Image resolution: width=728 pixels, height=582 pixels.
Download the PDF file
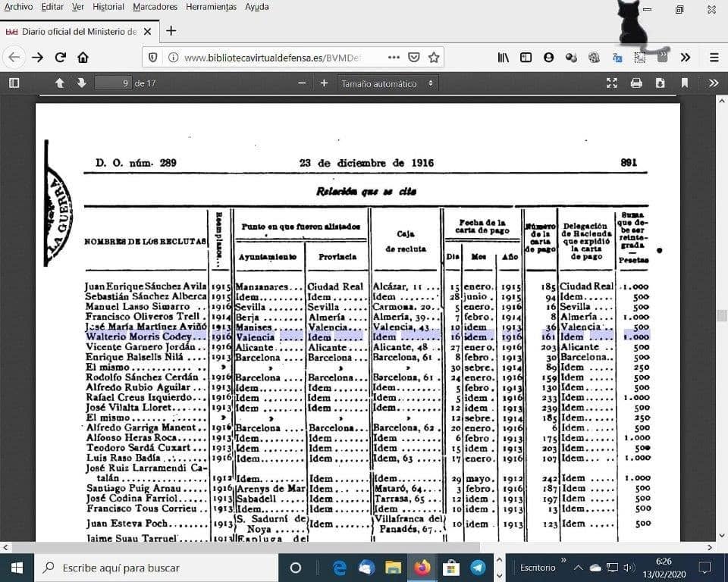661,83
